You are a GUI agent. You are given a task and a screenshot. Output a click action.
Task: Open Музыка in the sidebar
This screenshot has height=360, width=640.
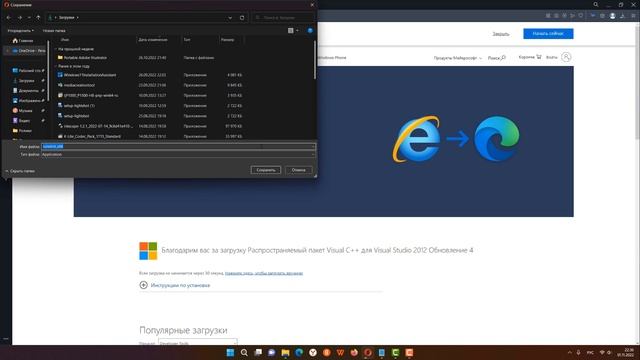coord(24,111)
